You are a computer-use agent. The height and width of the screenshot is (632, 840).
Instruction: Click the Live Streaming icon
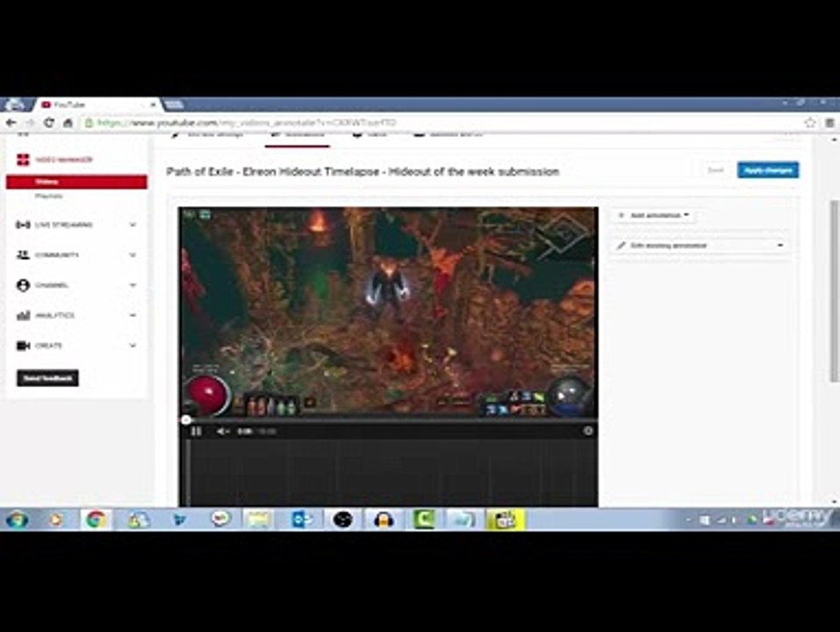(x=23, y=225)
